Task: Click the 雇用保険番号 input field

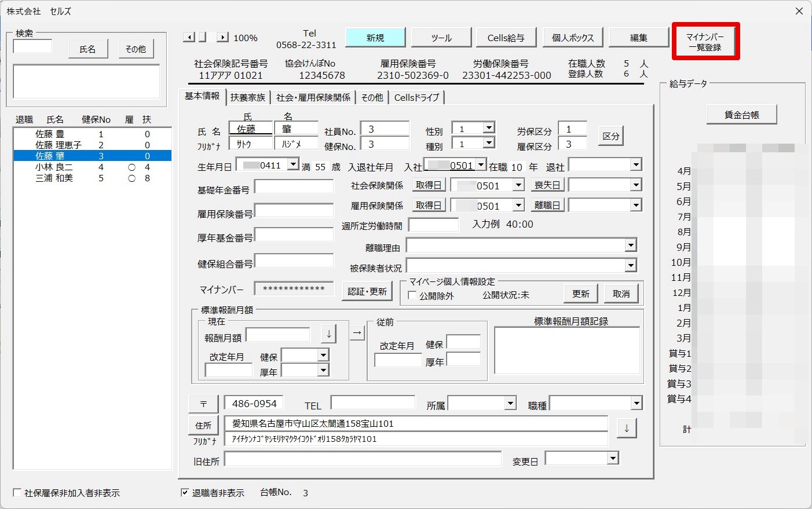Action: (294, 211)
